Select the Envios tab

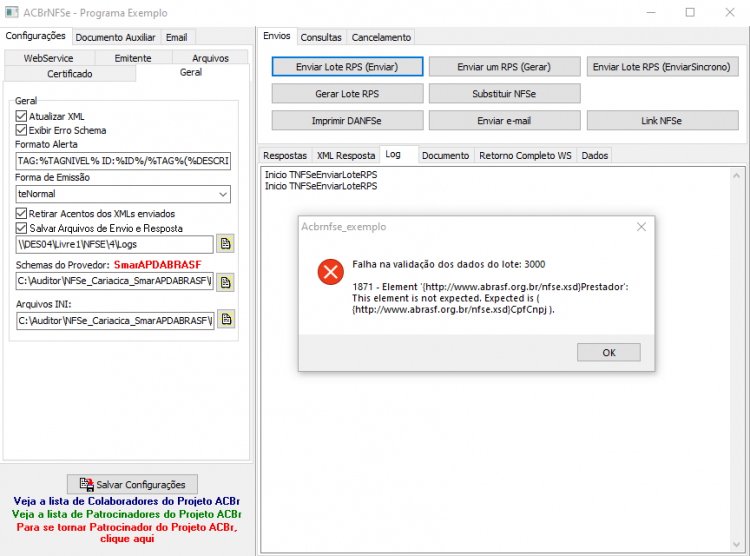pyautogui.click(x=277, y=36)
